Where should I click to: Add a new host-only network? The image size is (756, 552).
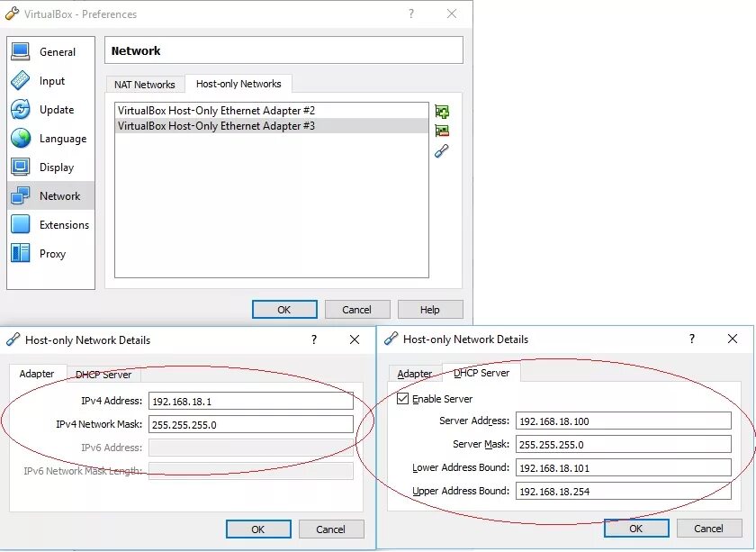pyautogui.click(x=442, y=112)
